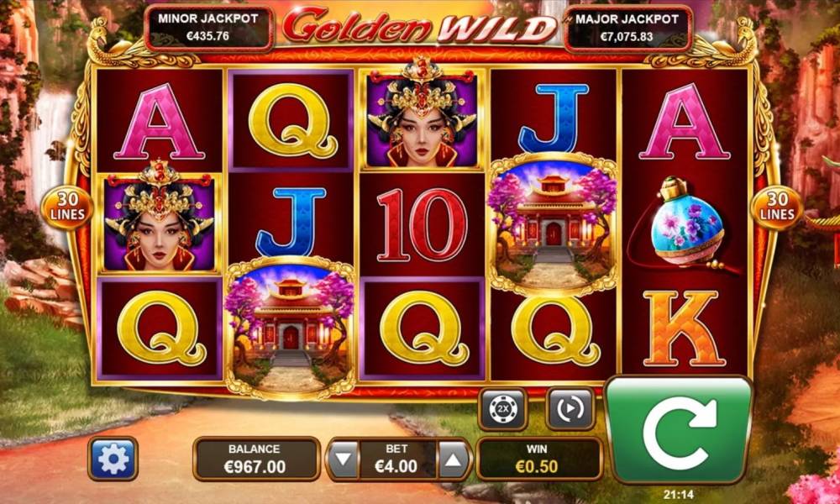This screenshot has height=504, width=840.
Task: Select the Minor Jackpot panel
Action: [208, 28]
